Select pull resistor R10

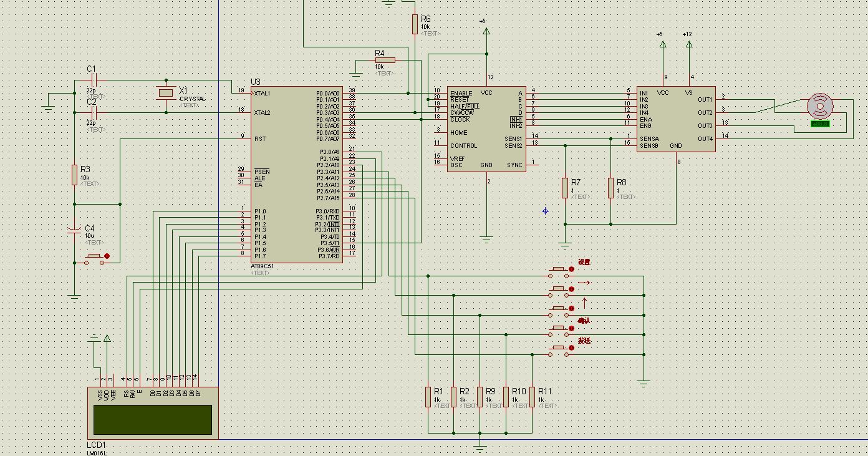click(x=506, y=397)
